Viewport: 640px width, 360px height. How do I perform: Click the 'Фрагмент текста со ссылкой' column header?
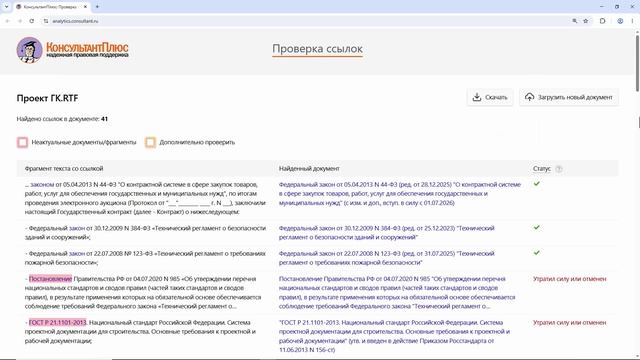click(x=64, y=169)
